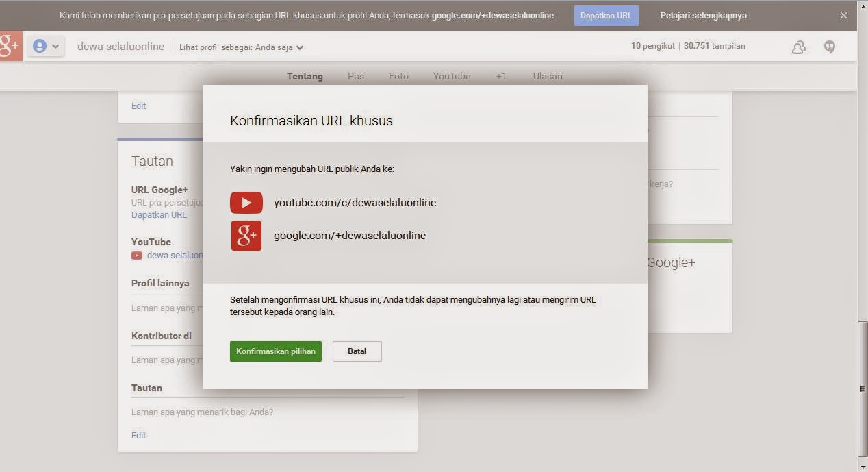Screen dimensions: 868x472
Task: Open the dewa selaluon YouTube link
Action: (x=175, y=255)
